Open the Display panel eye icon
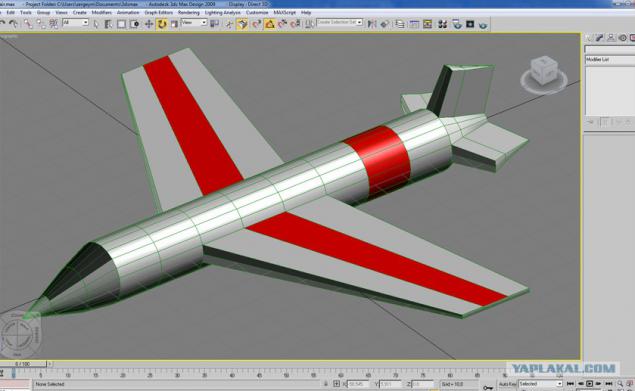635x391 pixels. (622, 38)
